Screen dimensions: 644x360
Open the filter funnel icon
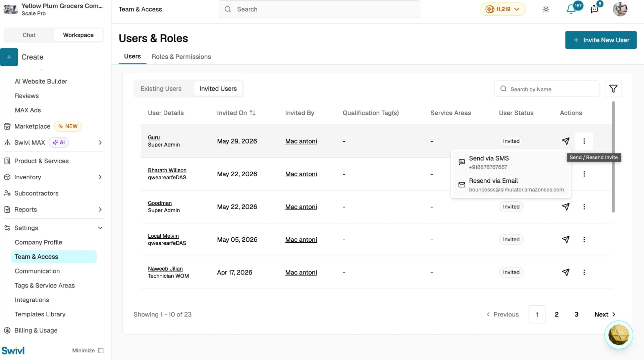tap(613, 88)
